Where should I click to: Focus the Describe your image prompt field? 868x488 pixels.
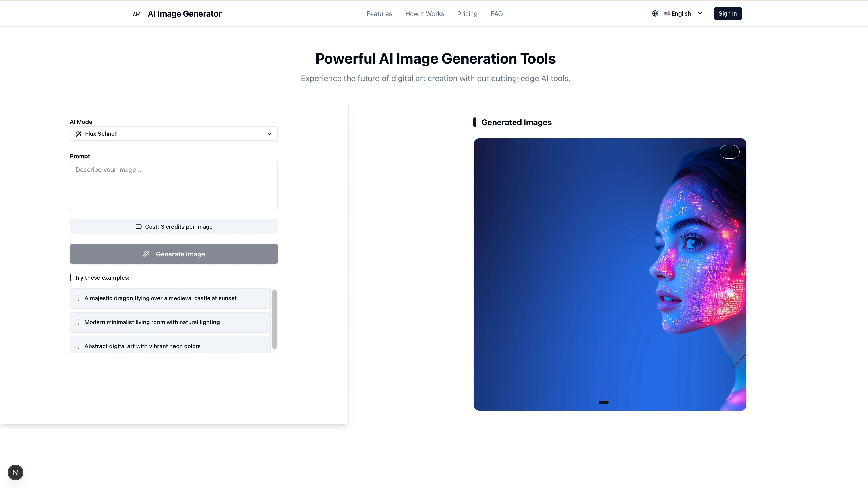(173, 185)
